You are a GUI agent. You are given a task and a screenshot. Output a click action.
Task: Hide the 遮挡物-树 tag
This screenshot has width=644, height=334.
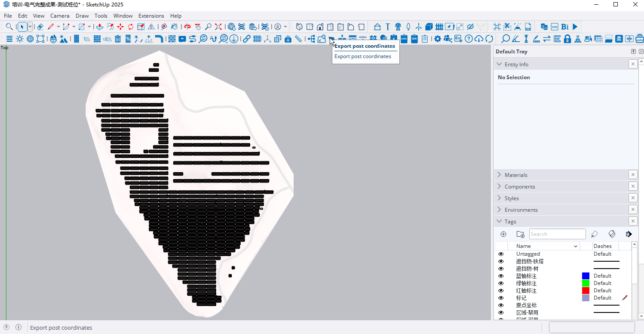point(501,269)
